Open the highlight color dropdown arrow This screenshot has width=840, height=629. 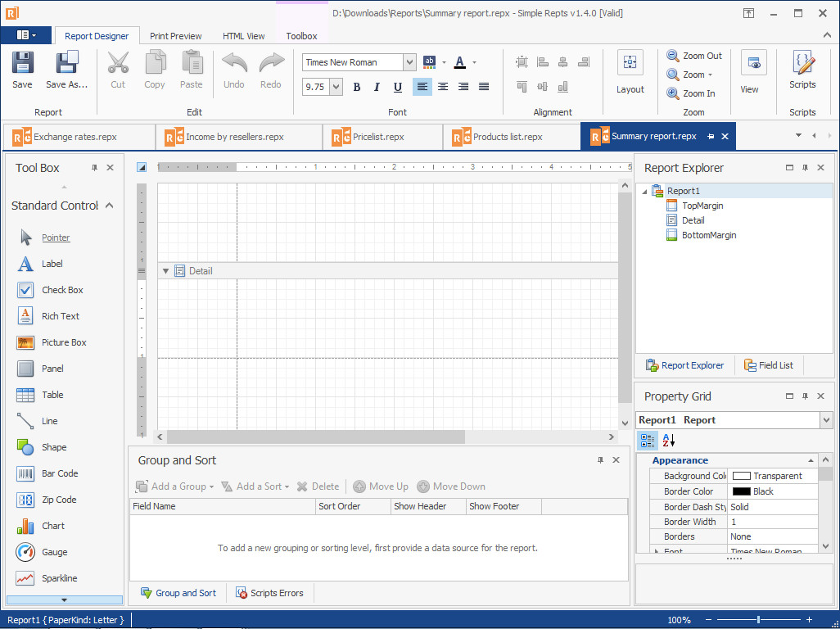pyautogui.click(x=444, y=63)
